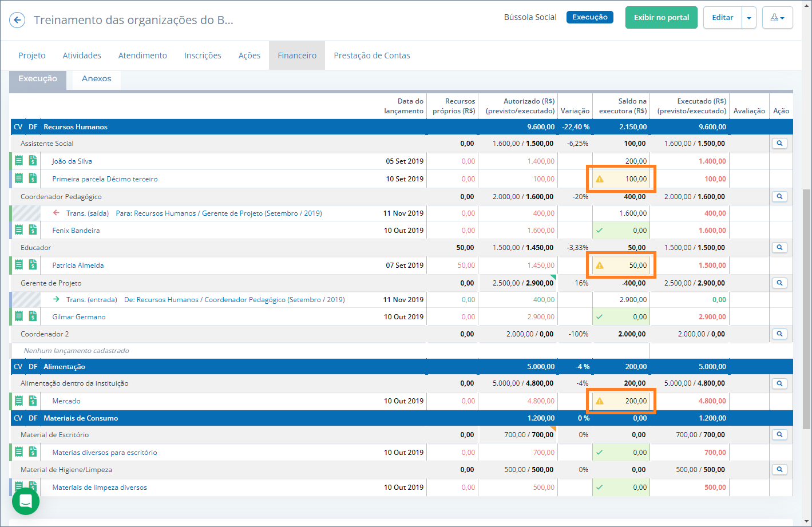Open money document icon for Fenix Bandeira

[x=33, y=230]
